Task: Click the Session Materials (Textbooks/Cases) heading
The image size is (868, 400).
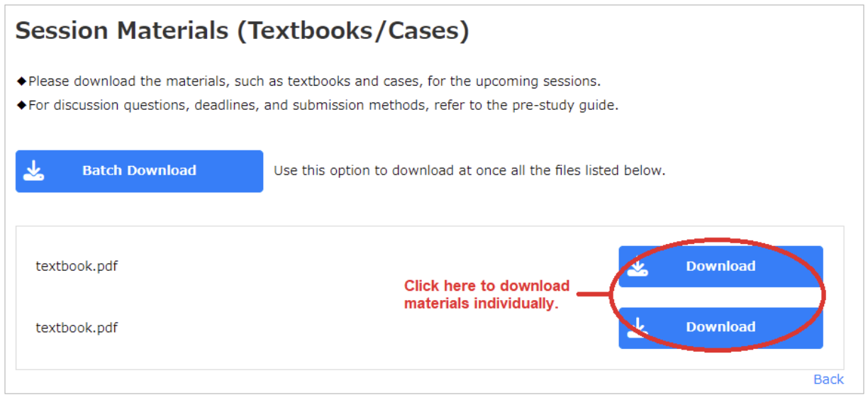Action: coord(242,31)
